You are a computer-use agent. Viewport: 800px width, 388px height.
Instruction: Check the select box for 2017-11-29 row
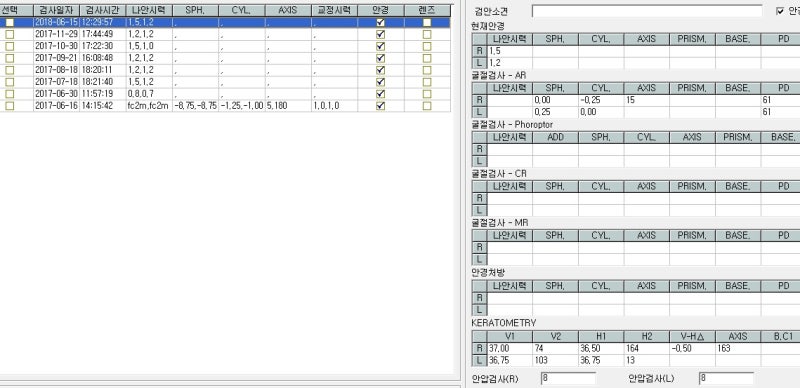click(10, 34)
